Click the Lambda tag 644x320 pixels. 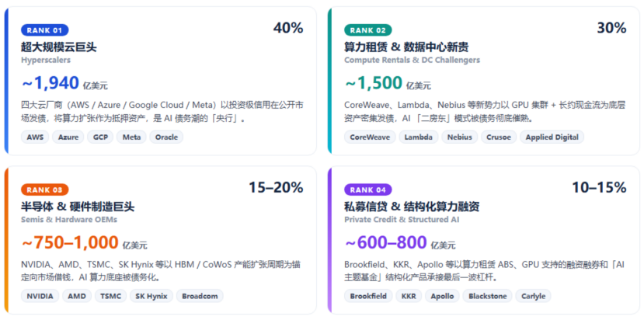(x=419, y=137)
